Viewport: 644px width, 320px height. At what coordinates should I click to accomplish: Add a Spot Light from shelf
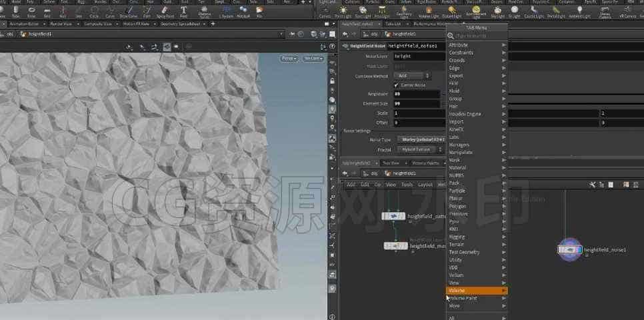pos(363,11)
